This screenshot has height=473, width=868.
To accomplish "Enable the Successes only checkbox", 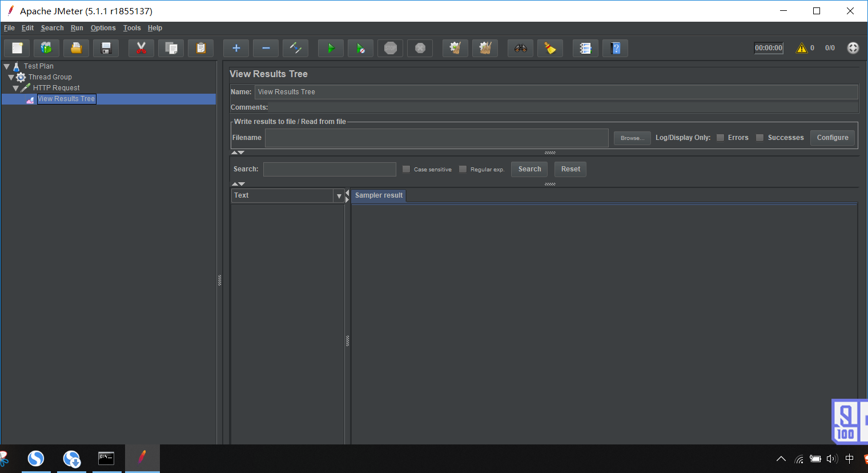I will pos(759,138).
